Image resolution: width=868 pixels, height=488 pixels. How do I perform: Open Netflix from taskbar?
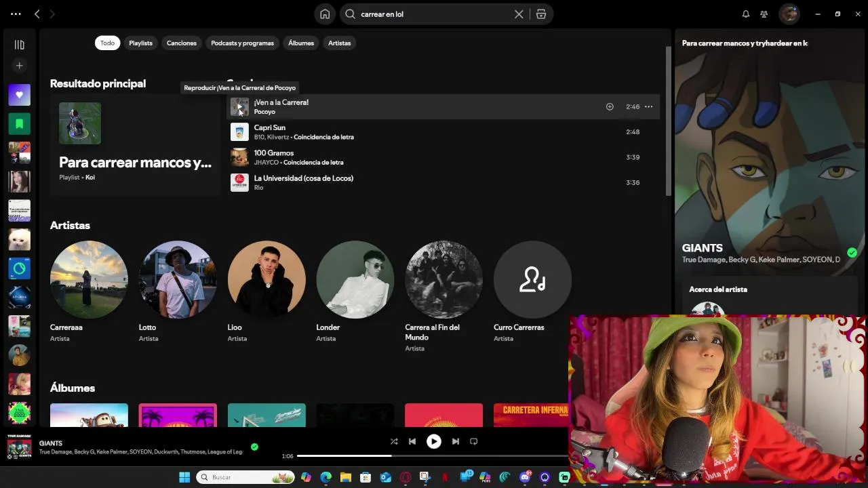(445, 477)
